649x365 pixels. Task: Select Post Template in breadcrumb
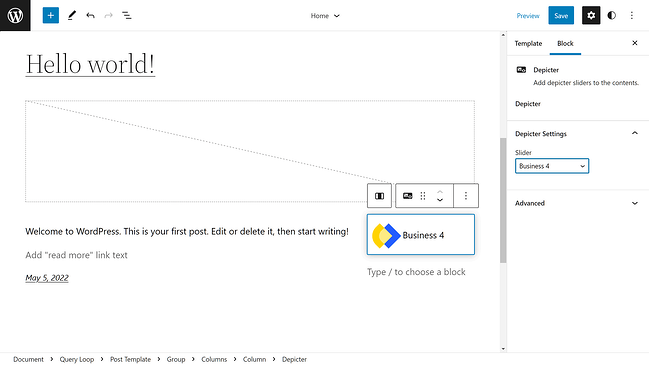pos(130,359)
